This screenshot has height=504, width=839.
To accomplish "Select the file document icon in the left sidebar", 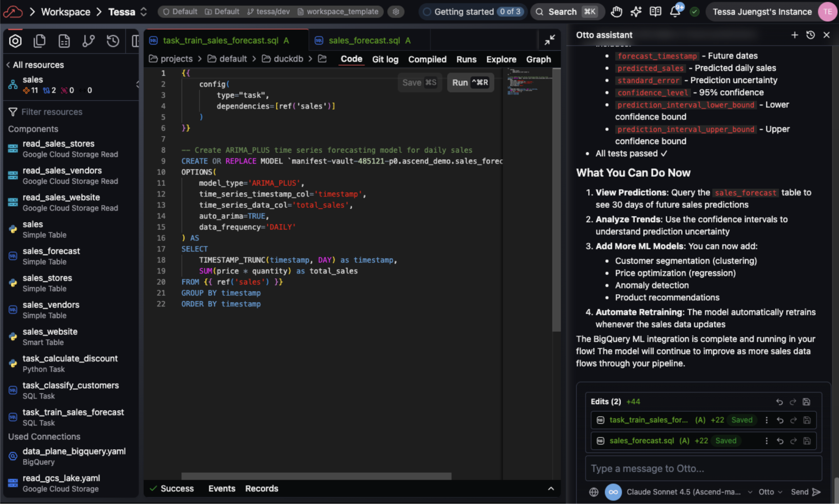I will (64, 41).
